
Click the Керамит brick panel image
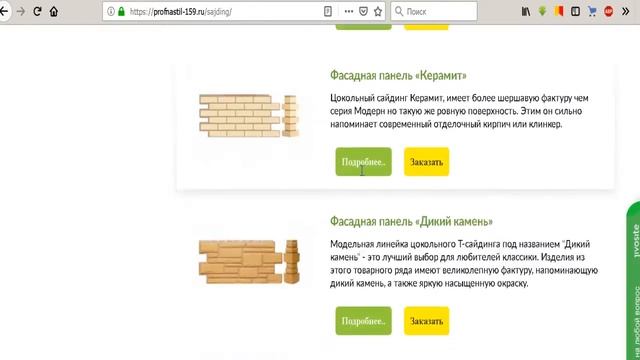(249, 116)
